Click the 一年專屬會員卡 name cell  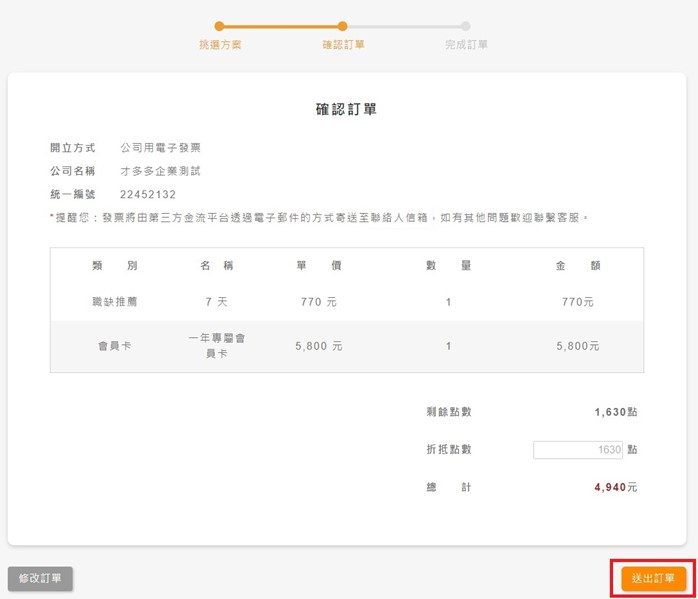pos(217,346)
